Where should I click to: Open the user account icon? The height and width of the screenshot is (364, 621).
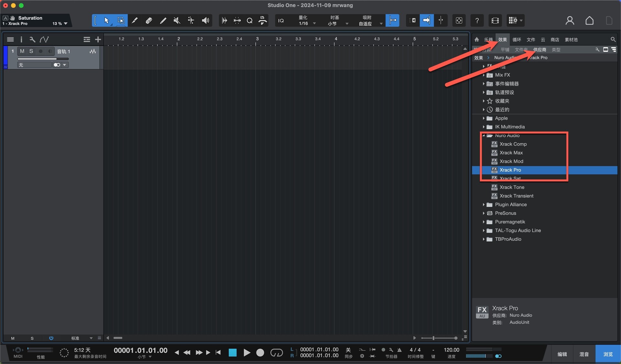point(570,21)
